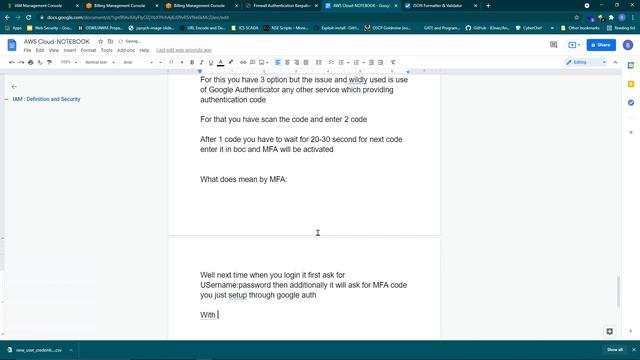Open the Google account avatar

tap(628, 45)
